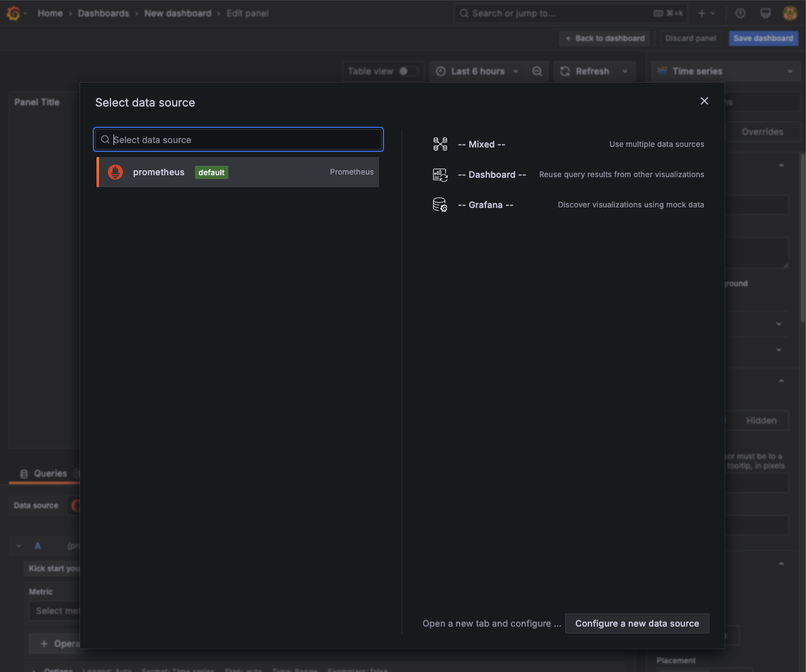
Task: Select the -- Grafana -- data source
Action: click(568, 205)
